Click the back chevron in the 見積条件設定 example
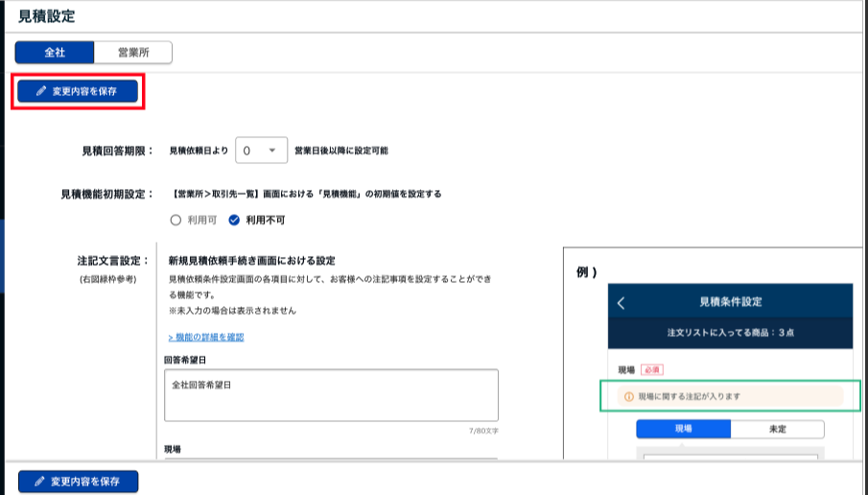The height and width of the screenshot is (495, 868). tap(621, 302)
